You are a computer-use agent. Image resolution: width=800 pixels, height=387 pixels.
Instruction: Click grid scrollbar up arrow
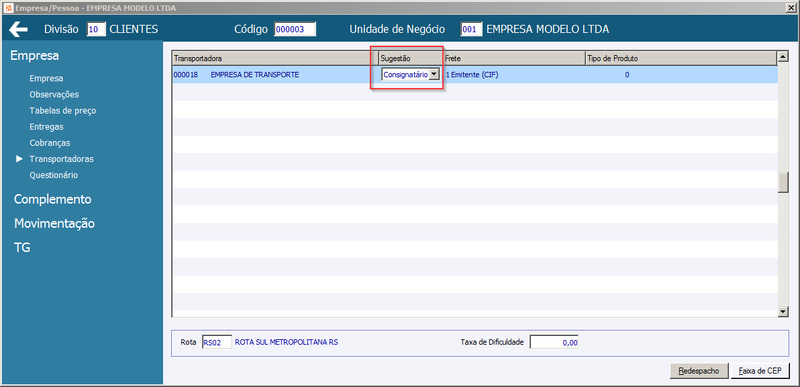(x=782, y=57)
